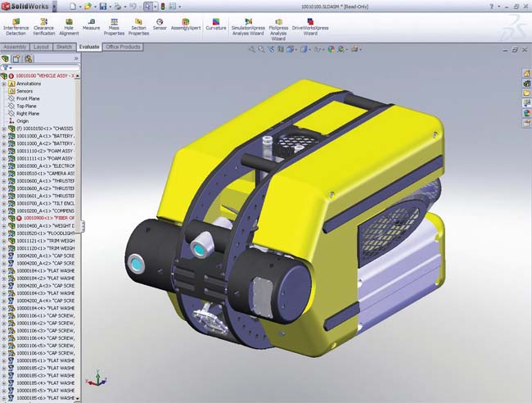Click Section View icon in view toolbar
The height and width of the screenshot is (403, 532).
point(280,49)
